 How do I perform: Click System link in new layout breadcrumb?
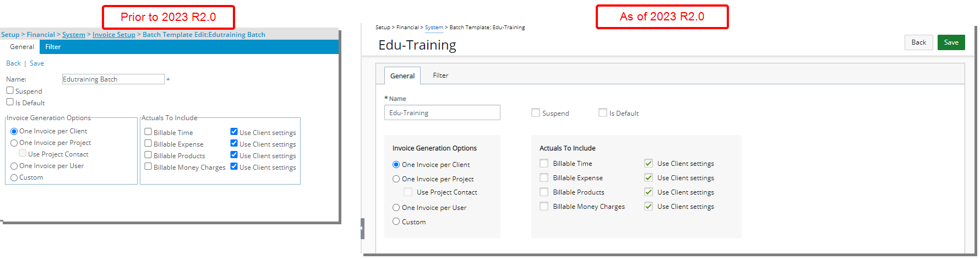click(x=434, y=27)
